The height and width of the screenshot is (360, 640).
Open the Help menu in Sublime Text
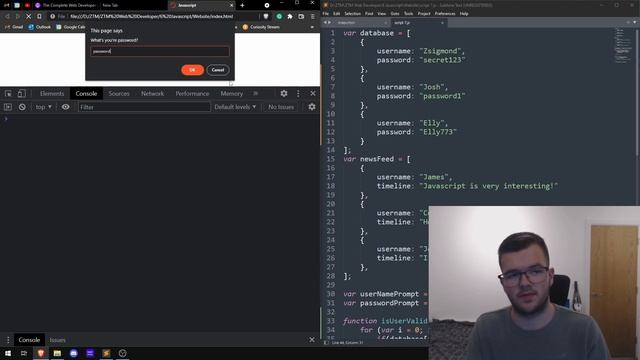[x=464, y=13]
